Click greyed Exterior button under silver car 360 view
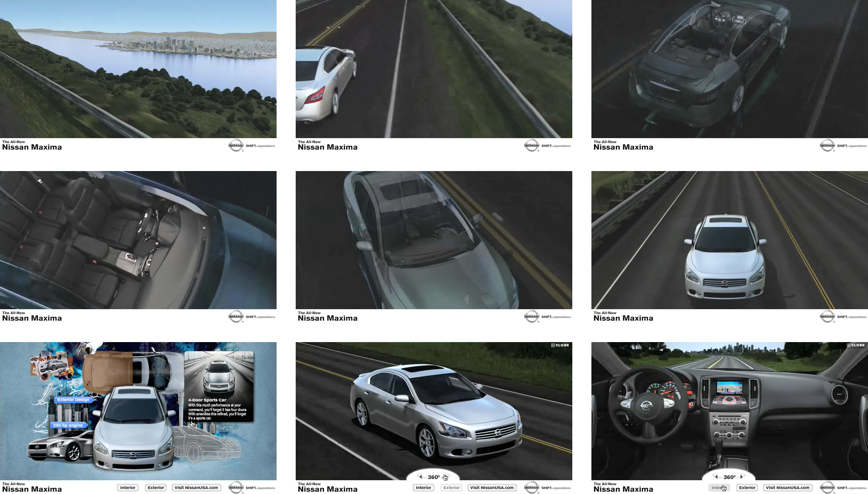 click(452, 487)
